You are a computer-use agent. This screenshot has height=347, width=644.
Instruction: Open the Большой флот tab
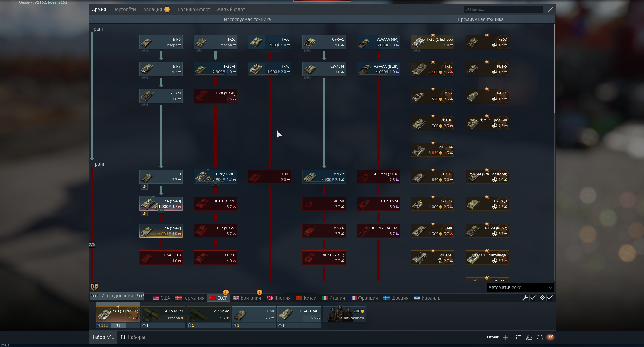pos(194,10)
